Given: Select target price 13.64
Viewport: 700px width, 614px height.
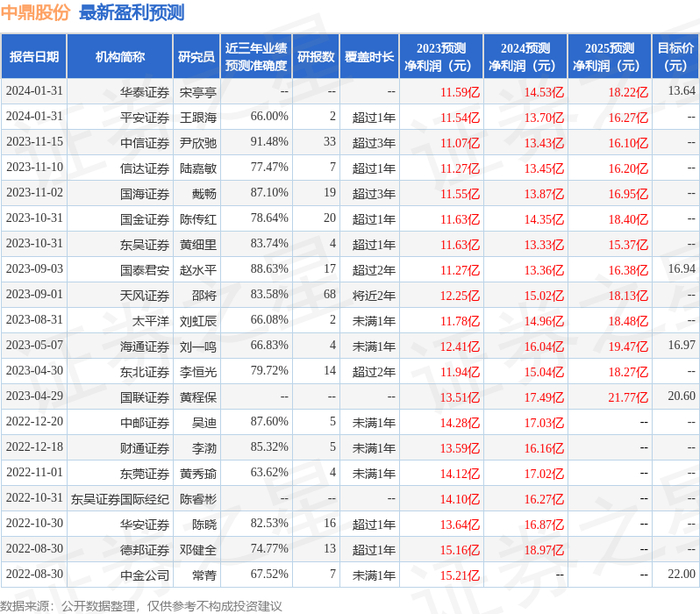Looking at the screenshot, I should point(682,91).
